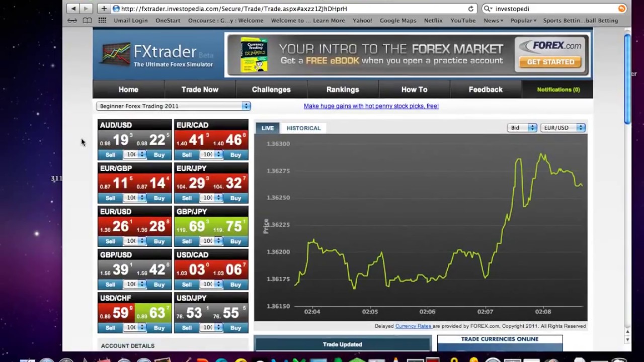Open the Feedback navigation tab
The image size is (644, 362).
click(x=486, y=89)
